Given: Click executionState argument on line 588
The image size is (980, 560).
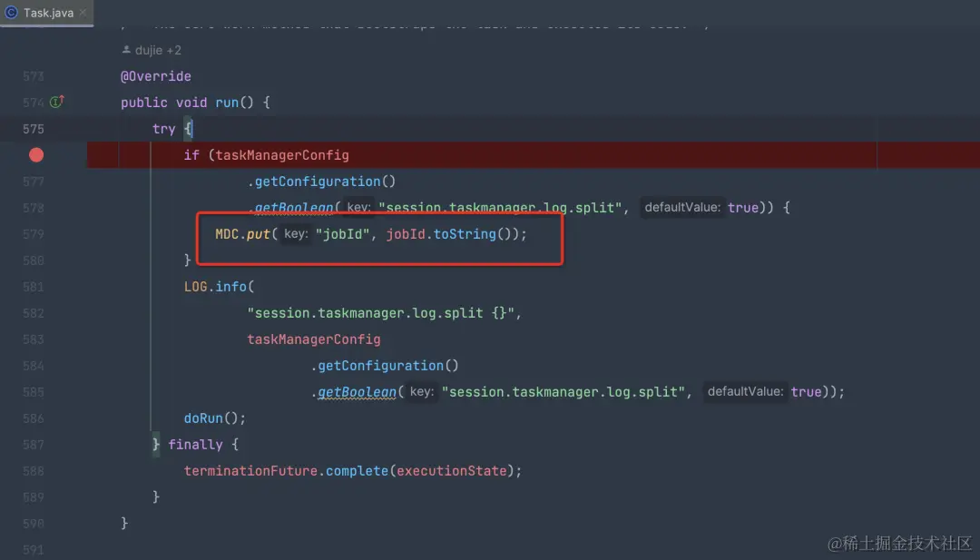Looking at the screenshot, I should (x=451, y=471).
